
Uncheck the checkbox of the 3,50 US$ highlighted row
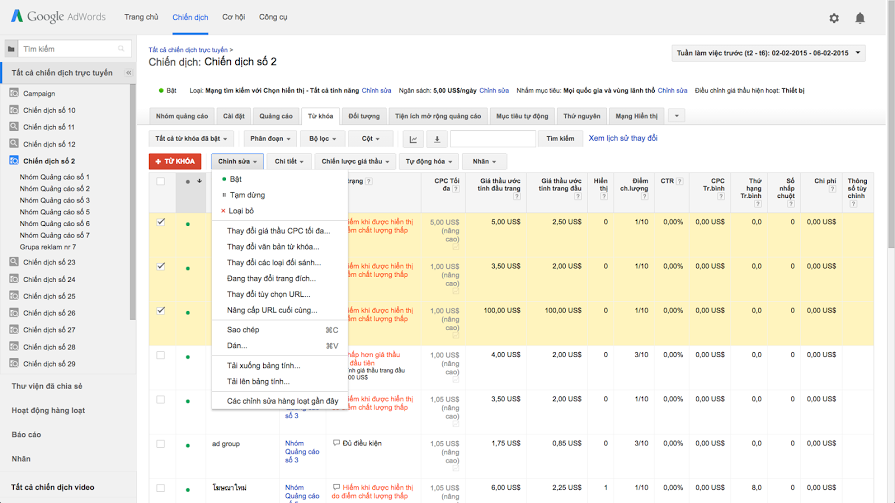click(x=161, y=266)
